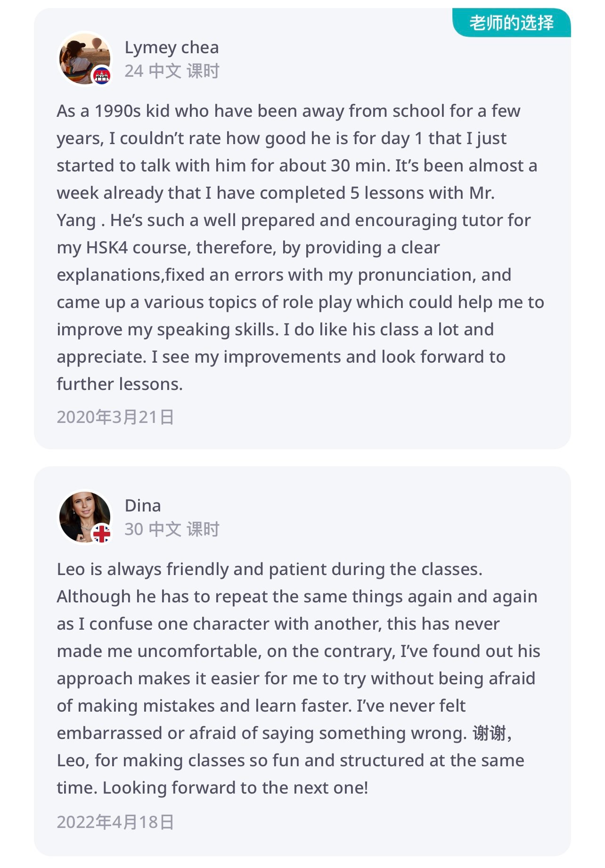
Task: Click "1990s" in Lymey's review text
Action: tap(117, 111)
